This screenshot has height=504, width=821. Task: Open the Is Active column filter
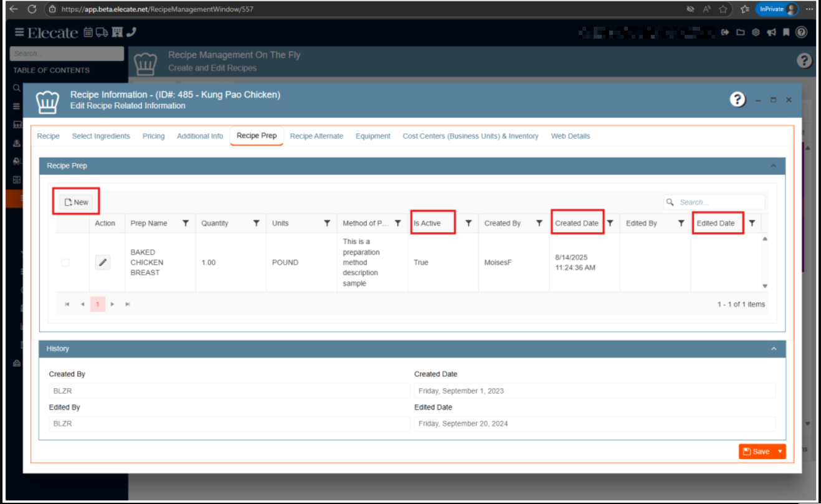468,223
